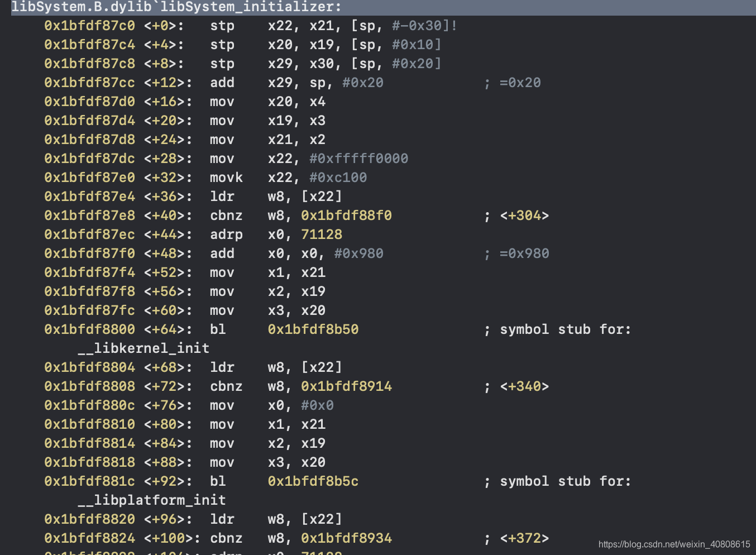Click branch target 0x1bfdf8914

pos(346,386)
